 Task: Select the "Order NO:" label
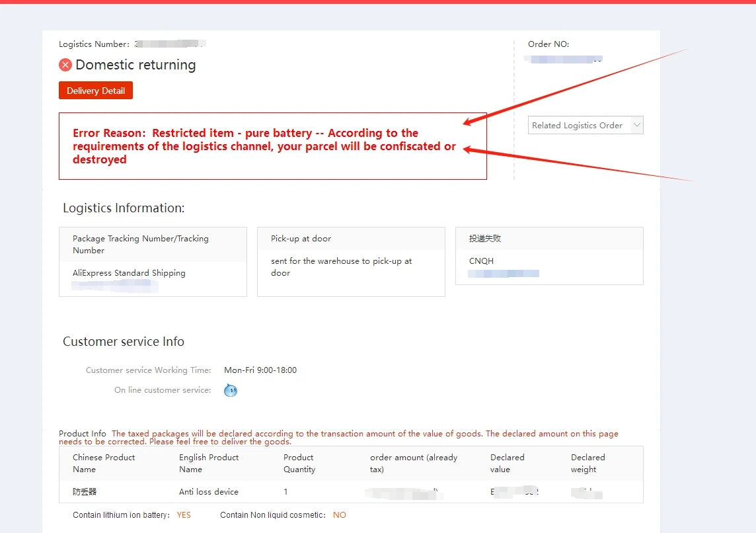click(548, 44)
